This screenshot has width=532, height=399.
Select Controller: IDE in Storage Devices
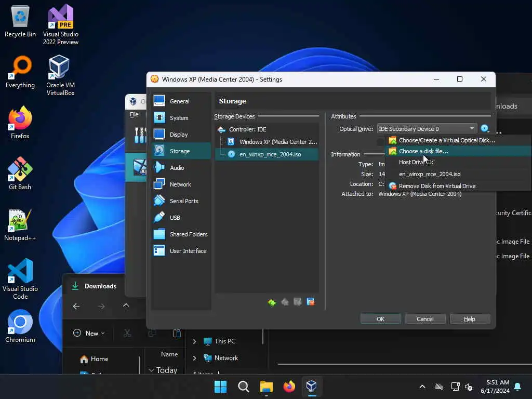[267, 129]
